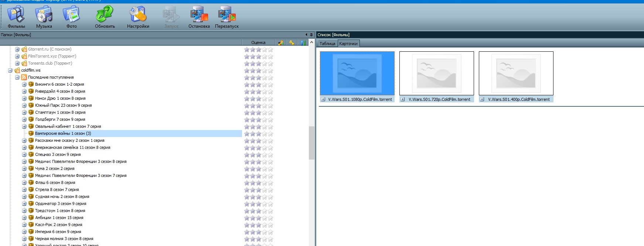644x246 pixels.
Task: Set third star rating for Вампирские войны
Action: click(259, 134)
